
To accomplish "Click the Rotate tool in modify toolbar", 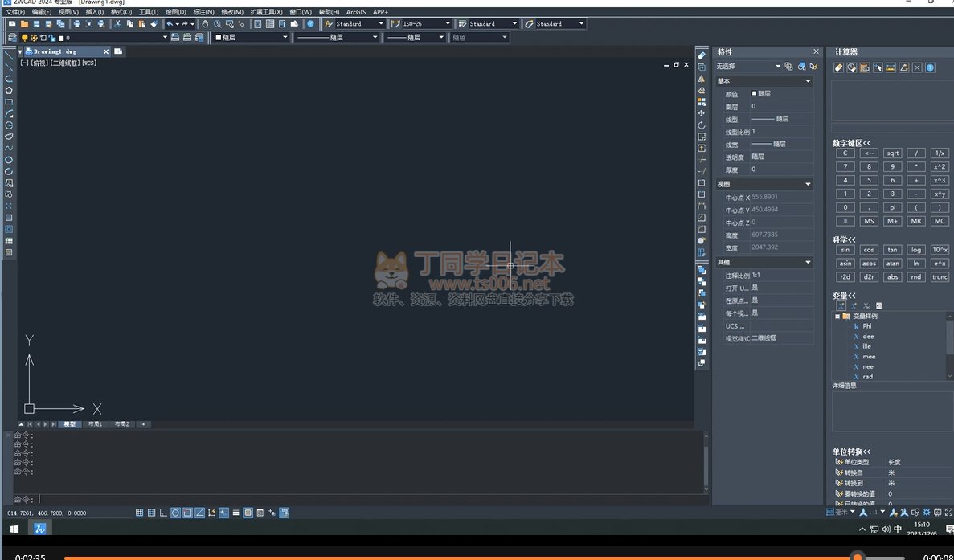I will (702, 125).
